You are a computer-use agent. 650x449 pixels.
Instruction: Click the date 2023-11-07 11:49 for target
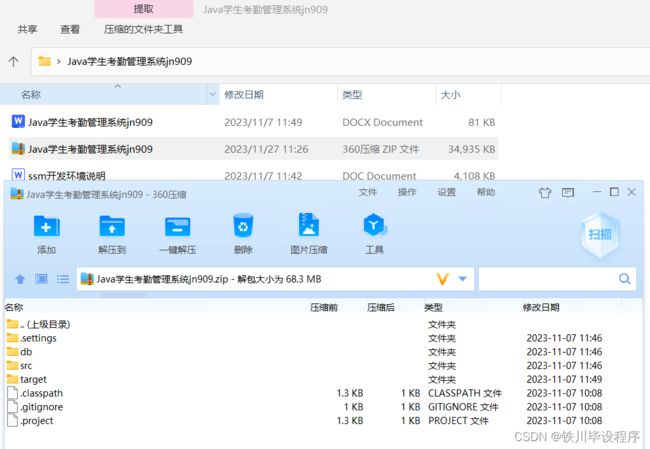564,379
